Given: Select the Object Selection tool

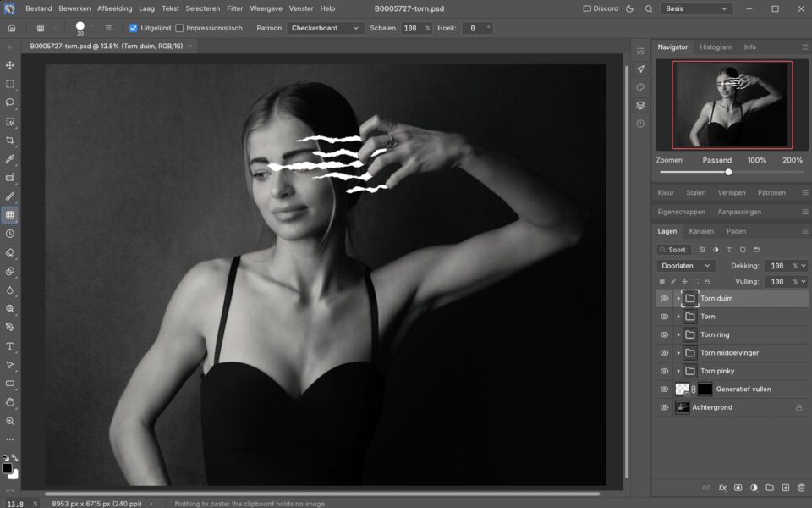Looking at the screenshot, I should (10, 122).
